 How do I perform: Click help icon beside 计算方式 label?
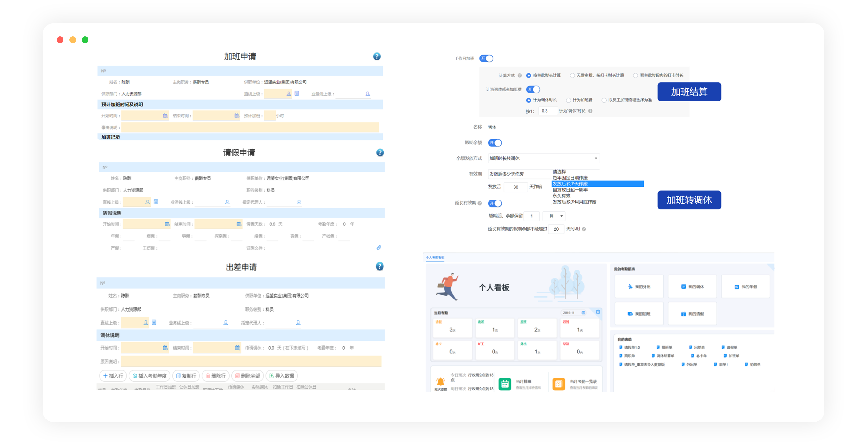tap(520, 76)
